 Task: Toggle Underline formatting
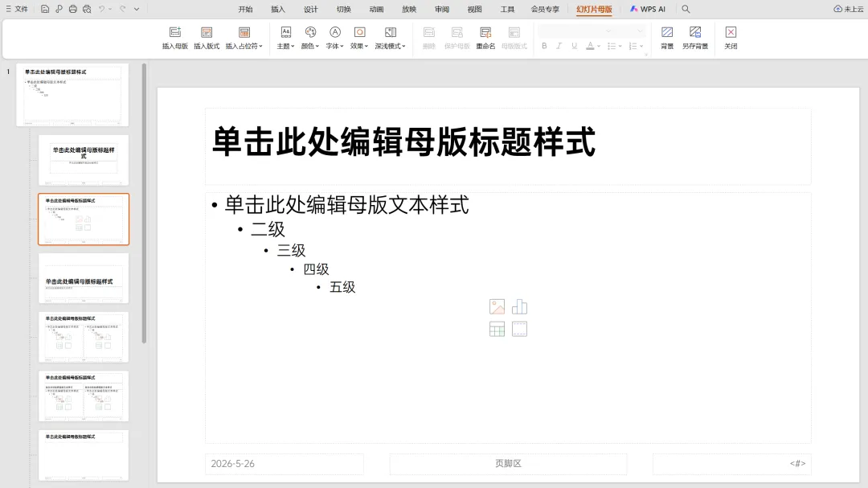point(575,46)
